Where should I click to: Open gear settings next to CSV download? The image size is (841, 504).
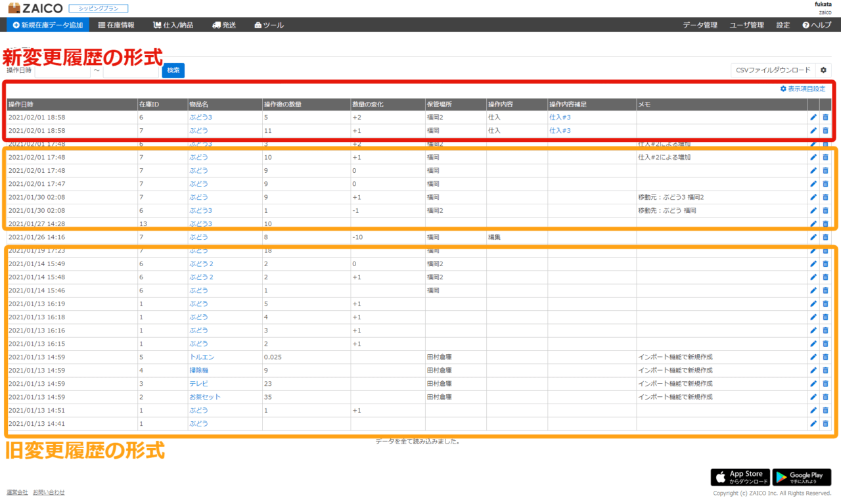pos(824,70)
